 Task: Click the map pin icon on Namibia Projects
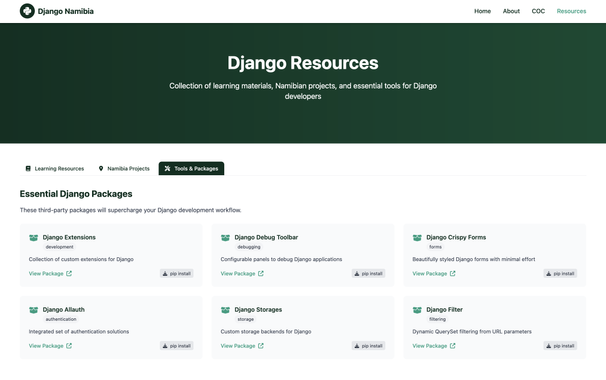101,169
